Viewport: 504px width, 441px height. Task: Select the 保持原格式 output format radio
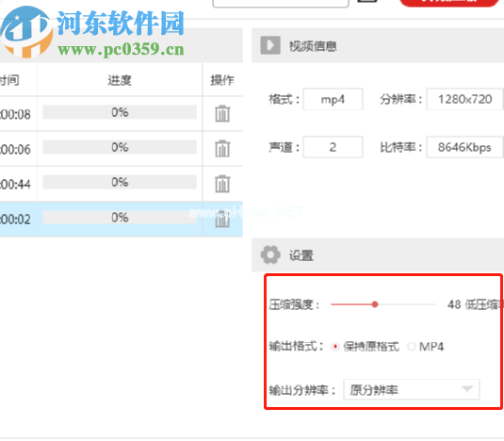pyautogui.click(x=335, y=347)
